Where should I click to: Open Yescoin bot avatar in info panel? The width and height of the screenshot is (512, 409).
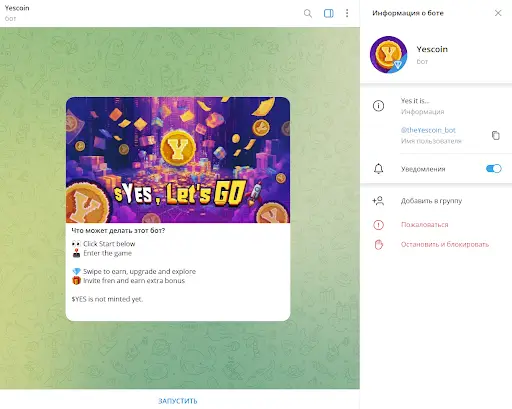coord(389,55)
